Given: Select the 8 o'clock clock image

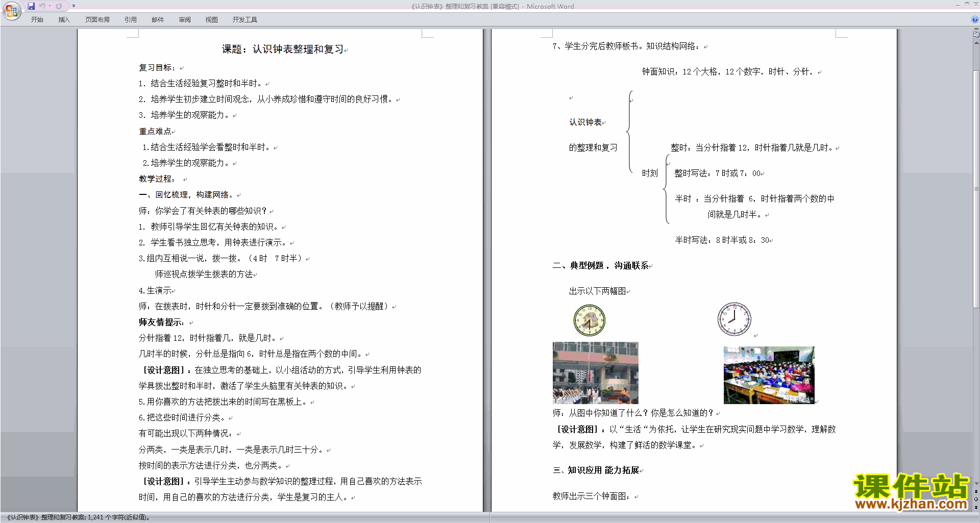Looking at the screenshot, I should coord(734,319).
